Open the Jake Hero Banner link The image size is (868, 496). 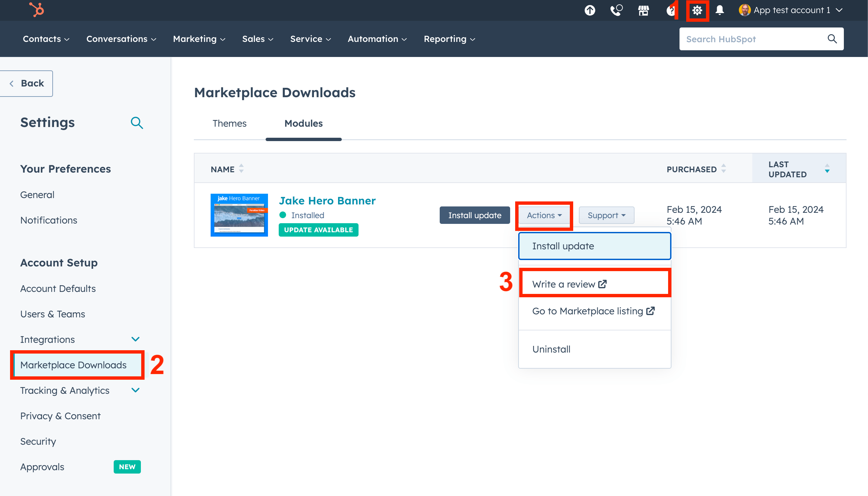tap(327, 201)
